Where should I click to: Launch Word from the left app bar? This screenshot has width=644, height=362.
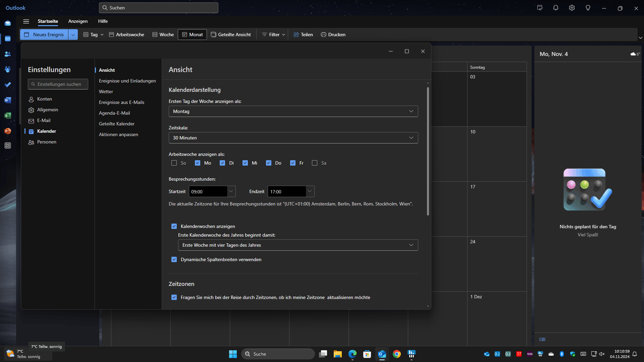8,100
